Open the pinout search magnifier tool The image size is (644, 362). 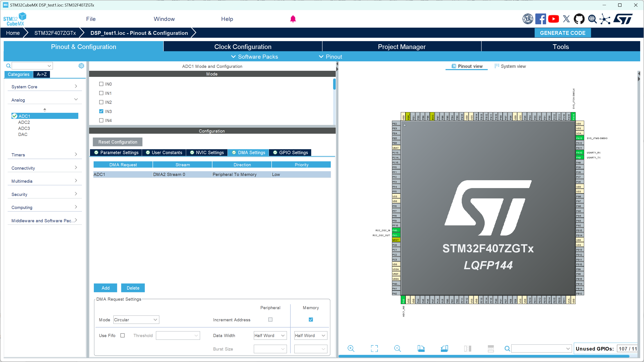[507, 348]
